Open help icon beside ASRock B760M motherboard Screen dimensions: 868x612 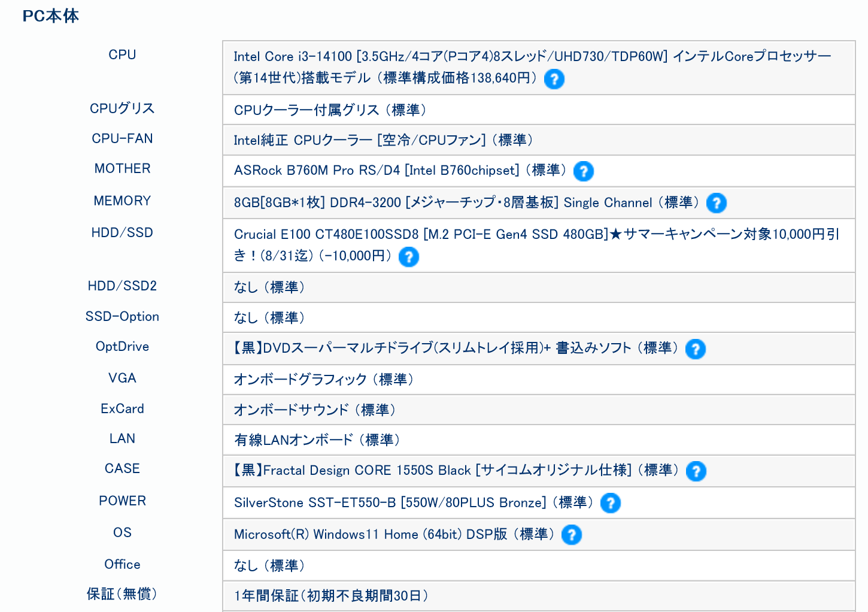point(584,171)
